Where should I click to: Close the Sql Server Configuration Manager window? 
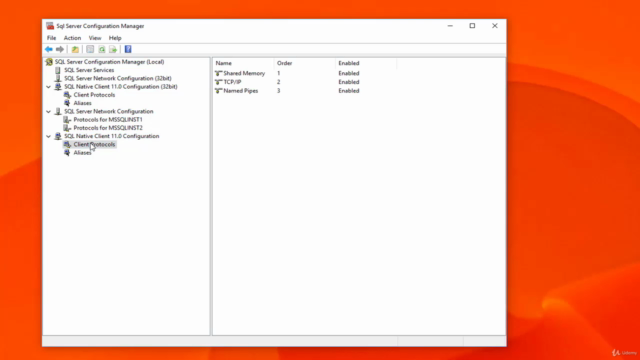tap(495, 26)
